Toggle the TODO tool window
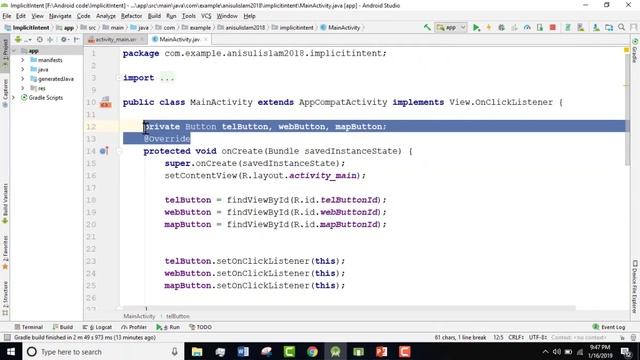 pos(200,327)
